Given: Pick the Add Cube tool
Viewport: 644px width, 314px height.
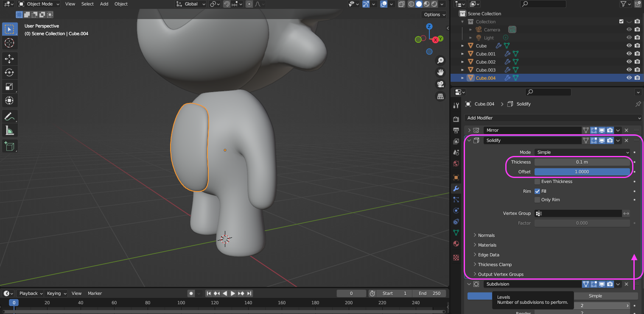Looking at the screenshot, I should pos(9,146).
